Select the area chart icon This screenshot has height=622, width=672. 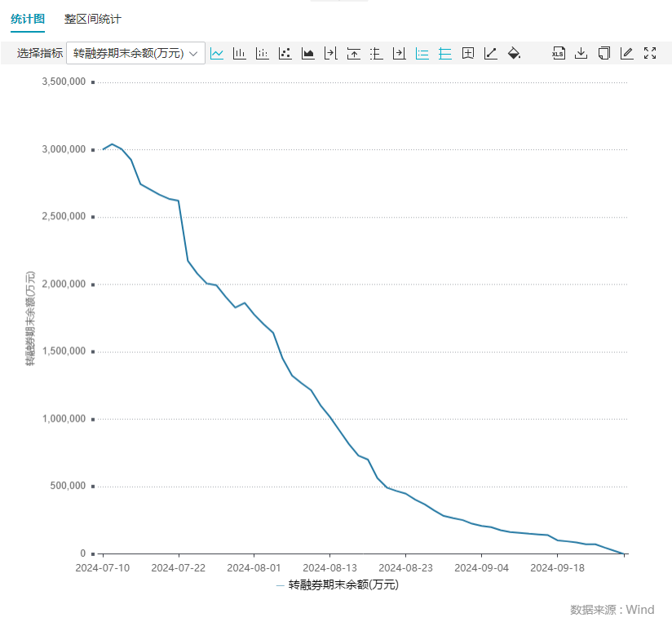tap(308, 53)
